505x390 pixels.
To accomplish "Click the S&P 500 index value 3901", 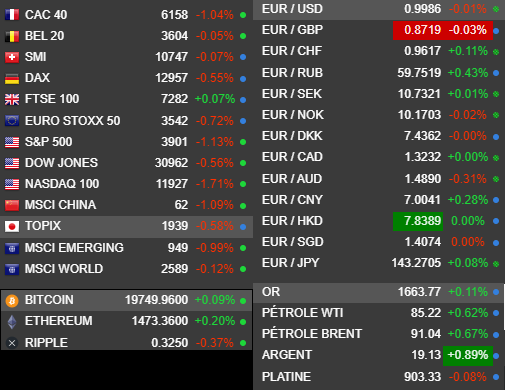I will 174,142.
